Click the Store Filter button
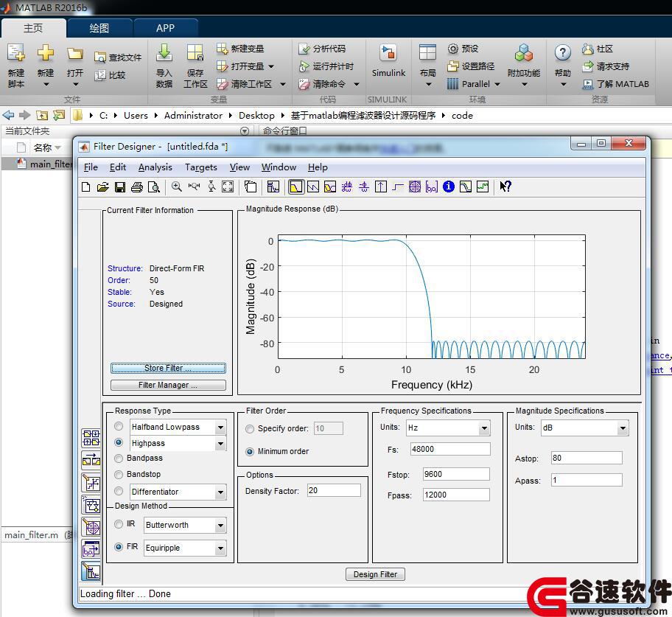 (168, 368)
